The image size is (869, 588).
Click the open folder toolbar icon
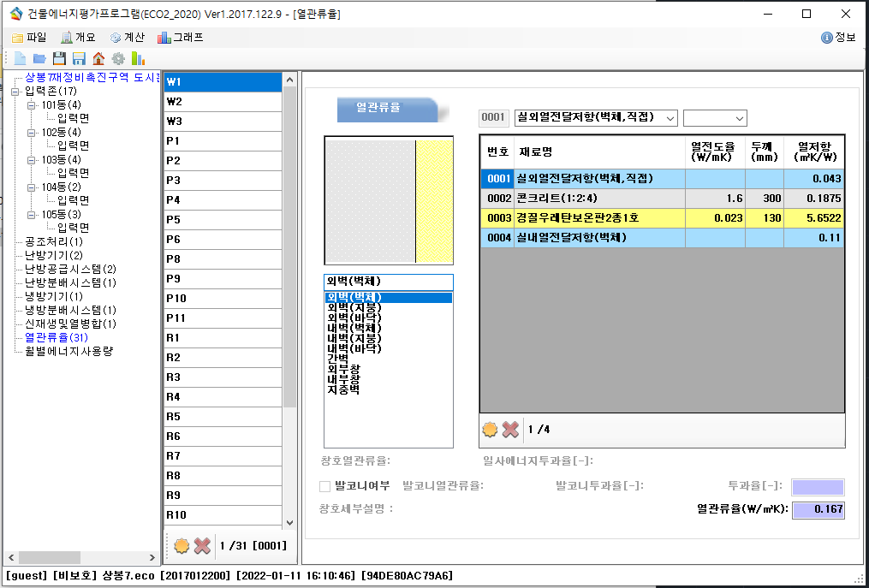[x=39, y=58]
